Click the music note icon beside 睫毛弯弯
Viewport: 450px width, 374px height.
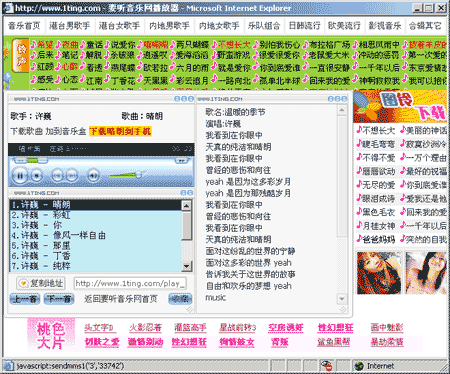(x=359, y=144)
